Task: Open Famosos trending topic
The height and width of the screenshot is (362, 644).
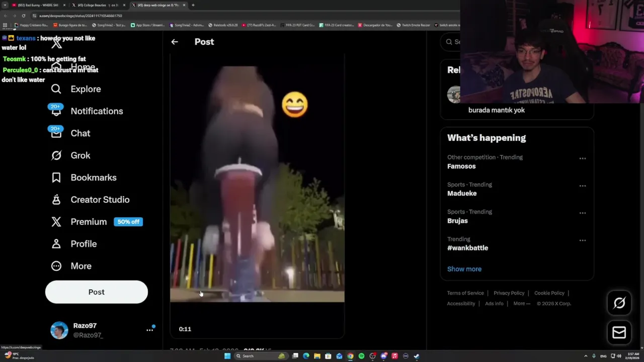Action: pyautogui.click(x=461, y=166)
